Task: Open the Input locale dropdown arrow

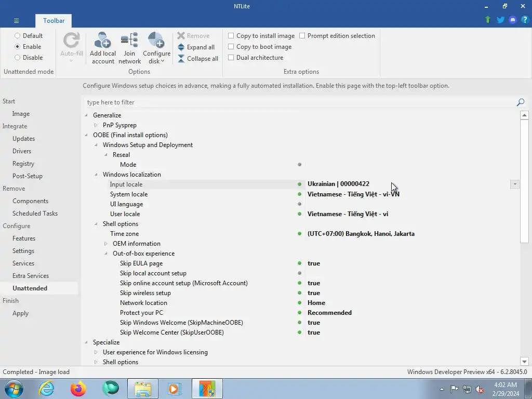Action: coord(515,184)
